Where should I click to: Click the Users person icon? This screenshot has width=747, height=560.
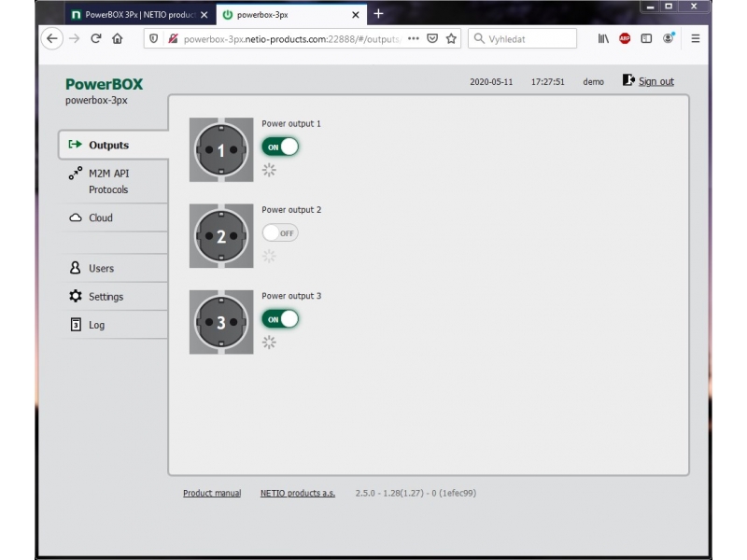[76, 268]
